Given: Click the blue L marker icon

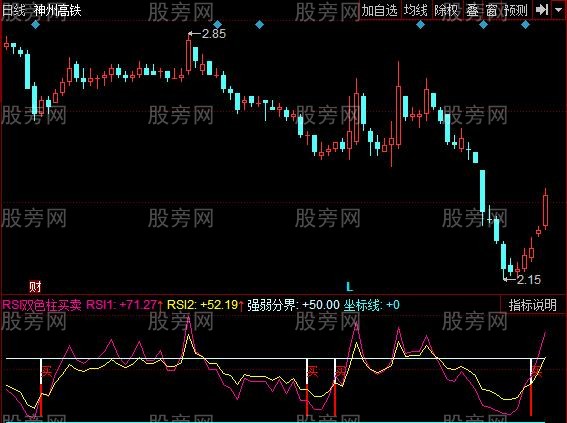Looking at the screenshot, I should [349, 287].
